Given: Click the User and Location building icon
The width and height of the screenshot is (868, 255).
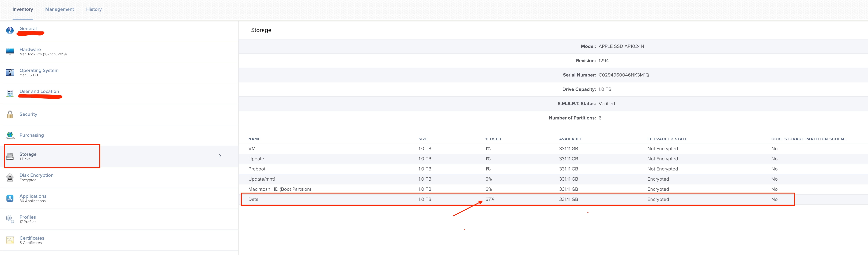Looking at the screenshot, I should tap(10, 93).
